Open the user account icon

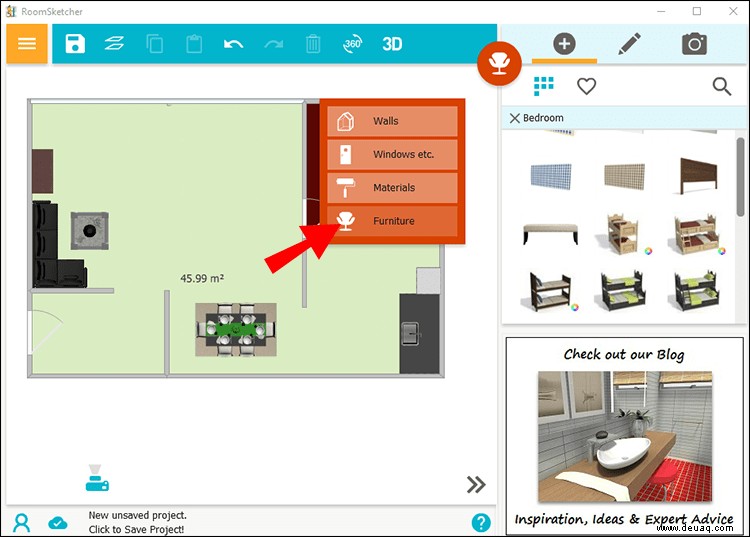[x=22, y=523]
